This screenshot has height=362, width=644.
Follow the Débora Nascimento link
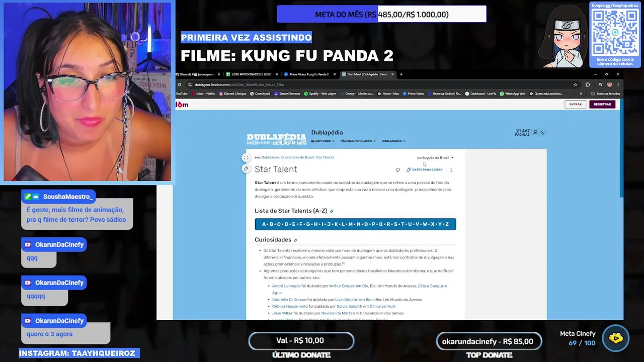(x=290, y=307)
